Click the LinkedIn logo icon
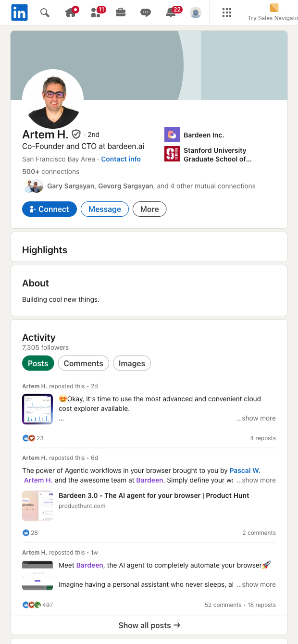Image resolution: width=298 pixels, height=644 pixels. (x=20, y=12)
